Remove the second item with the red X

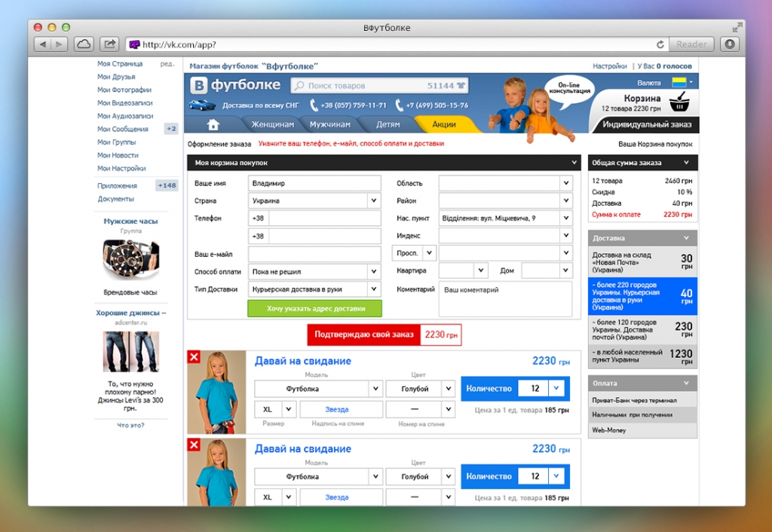pyautogui.click(x=194, y=445)
